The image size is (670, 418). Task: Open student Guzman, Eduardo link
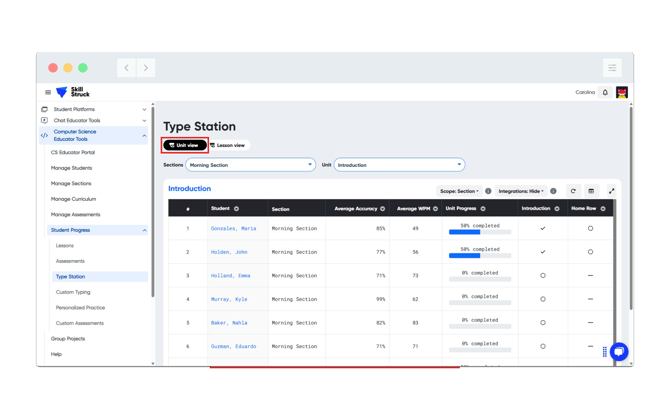[233, 346]
